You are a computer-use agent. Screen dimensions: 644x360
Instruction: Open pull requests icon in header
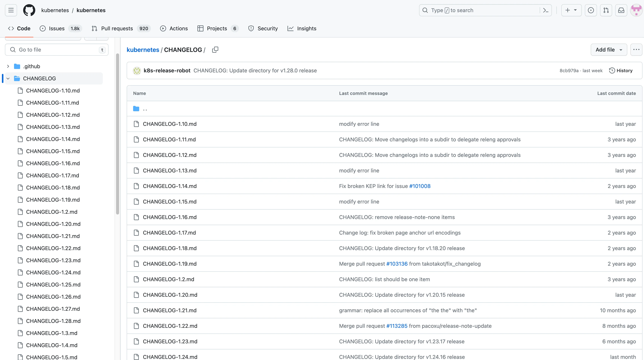pos(606,10)
